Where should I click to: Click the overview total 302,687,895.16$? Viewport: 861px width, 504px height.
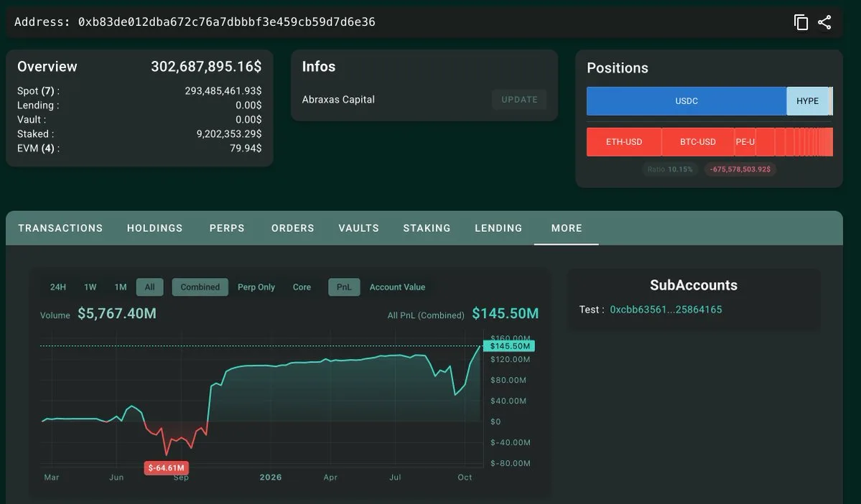pos(206,67)
